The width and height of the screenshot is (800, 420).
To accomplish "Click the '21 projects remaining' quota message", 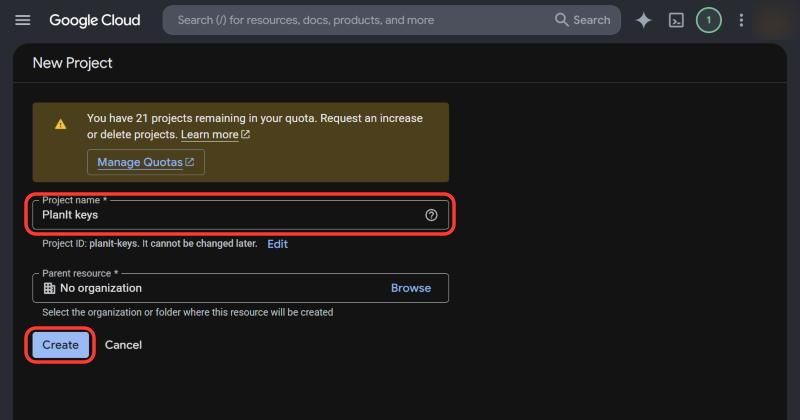I will point(255,126).
